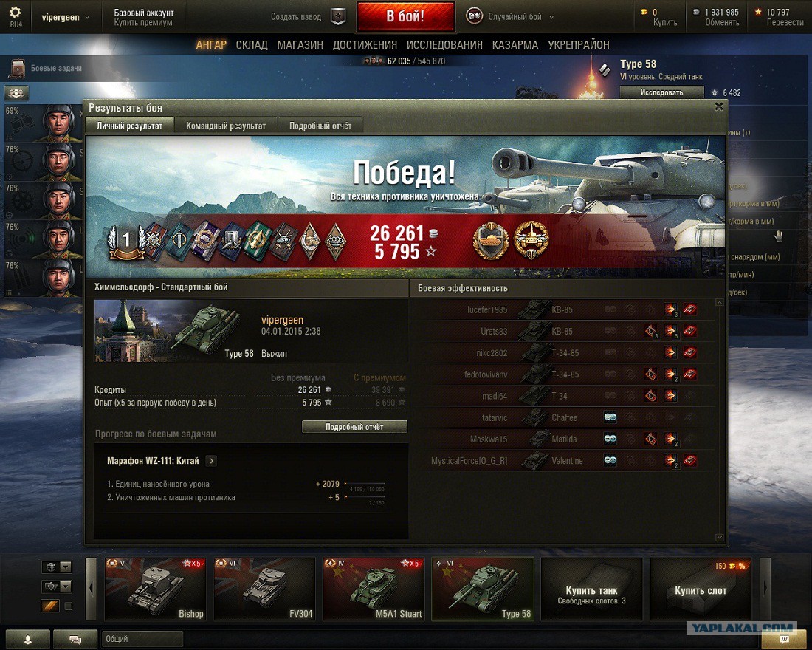The height and width of the screenshot is (650, 812).
Task: Click the red В бой! button
Action: [x=405, y=16]
